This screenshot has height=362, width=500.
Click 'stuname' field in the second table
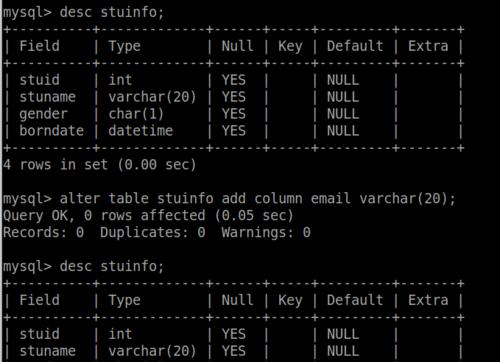[47, 351]
